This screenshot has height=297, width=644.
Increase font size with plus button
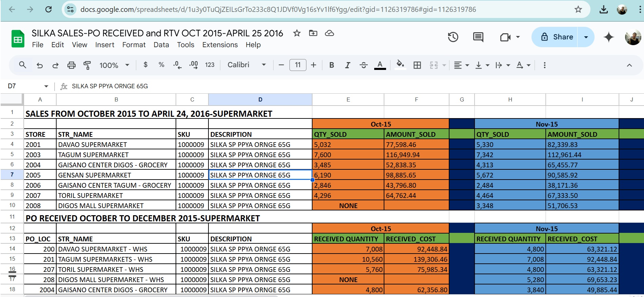click(314, 65)
